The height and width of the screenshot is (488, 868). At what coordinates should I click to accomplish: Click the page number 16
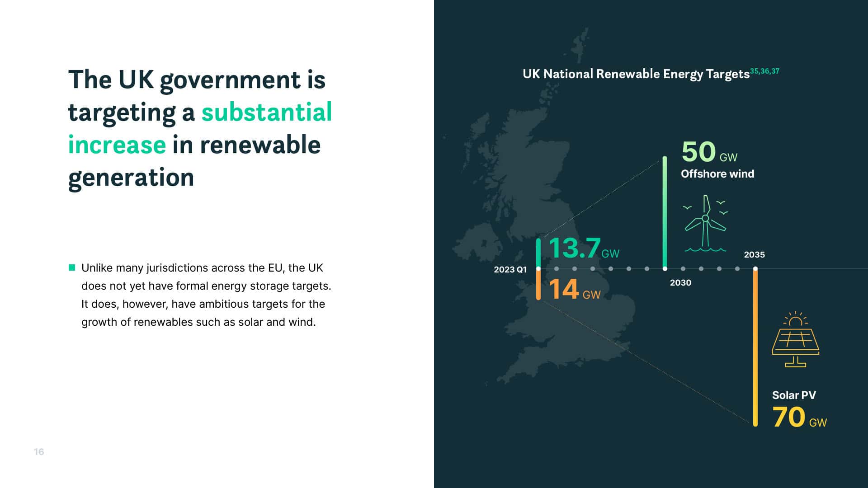coord(39,452)
